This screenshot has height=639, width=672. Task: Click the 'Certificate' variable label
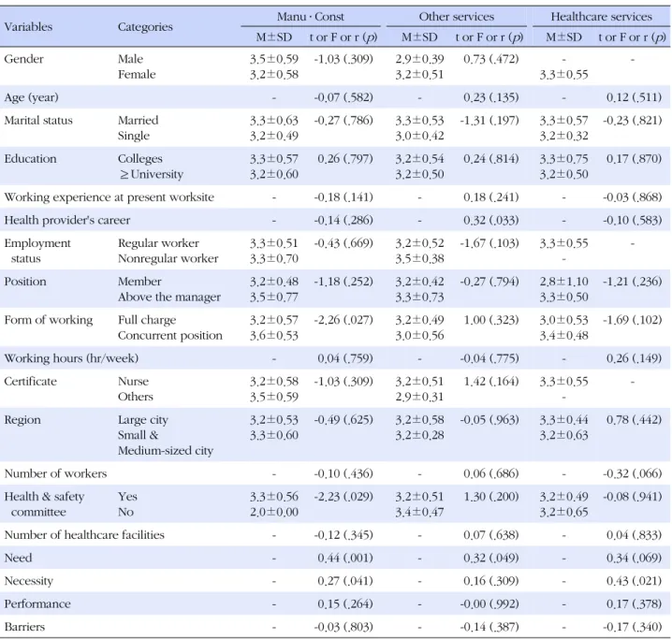tap(31, 381)
